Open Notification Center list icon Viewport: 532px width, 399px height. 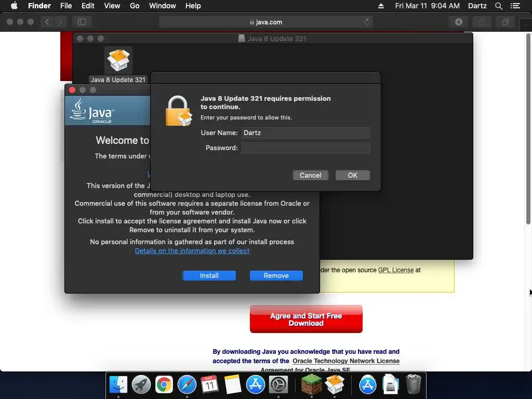[515, 6]
